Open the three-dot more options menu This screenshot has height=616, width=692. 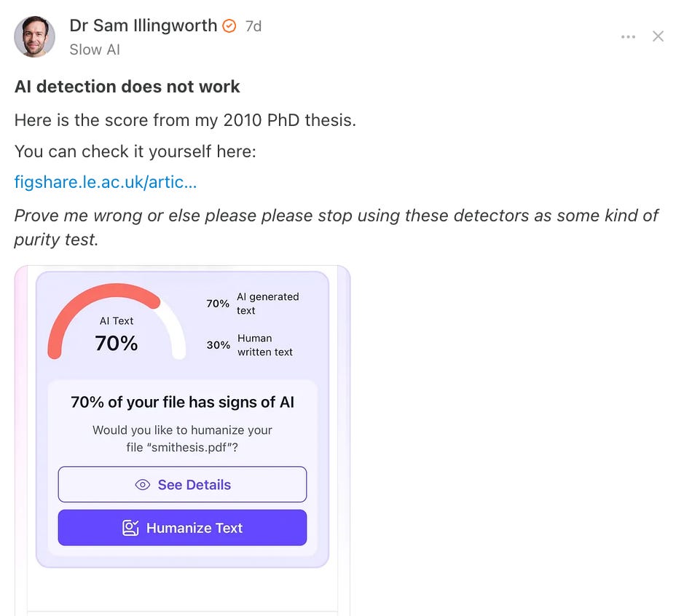[628, 36]
